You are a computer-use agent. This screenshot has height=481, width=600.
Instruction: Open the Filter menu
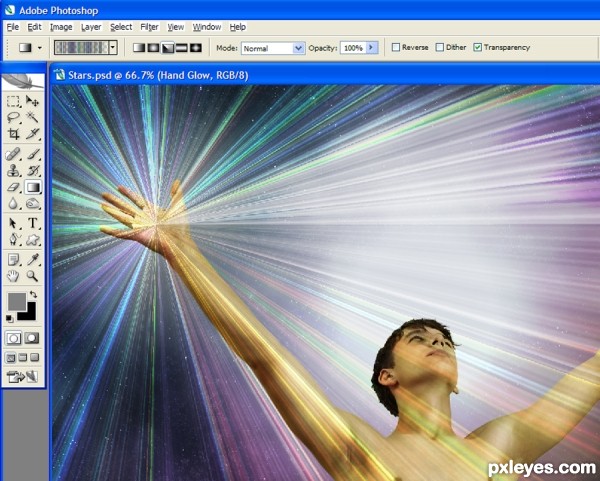pos(149,27)
